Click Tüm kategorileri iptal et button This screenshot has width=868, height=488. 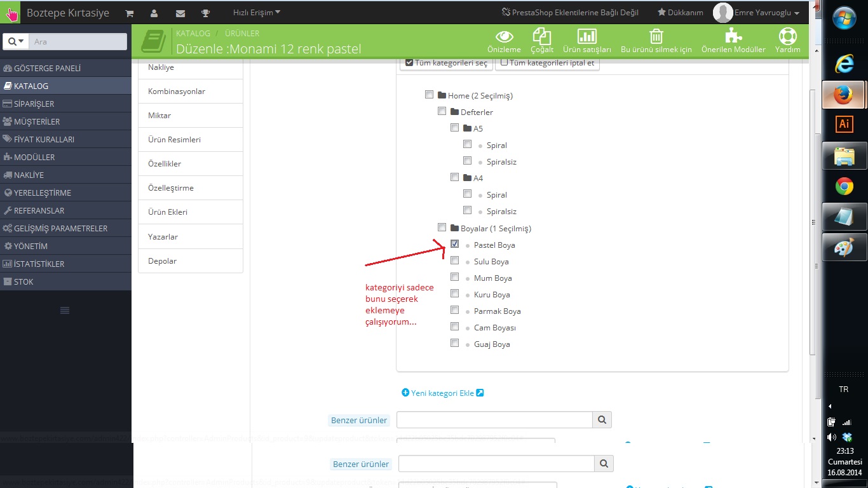click(547, 63)
